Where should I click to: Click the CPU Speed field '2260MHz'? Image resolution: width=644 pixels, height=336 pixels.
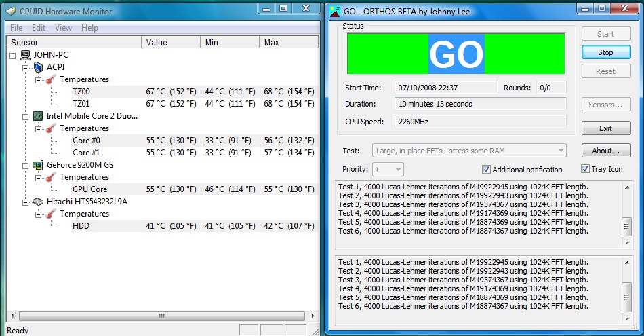(480, 122)
